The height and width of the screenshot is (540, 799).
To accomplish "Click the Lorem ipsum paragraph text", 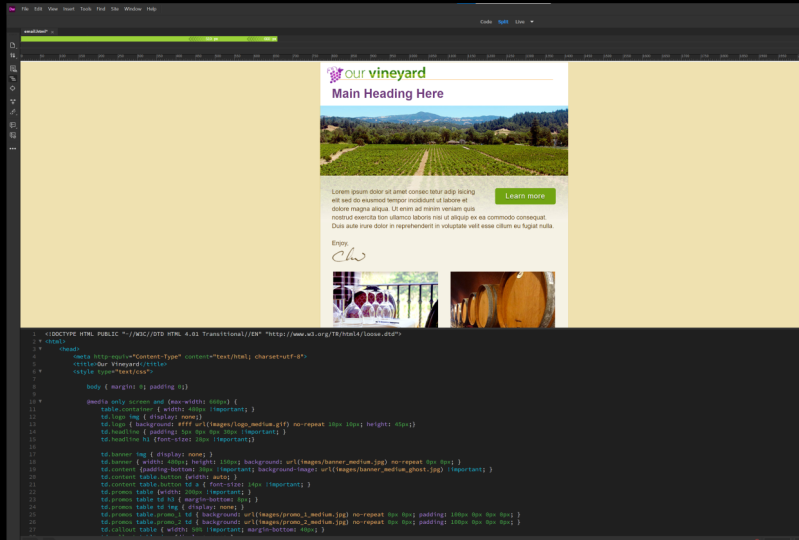I will [x=442, y=209].
